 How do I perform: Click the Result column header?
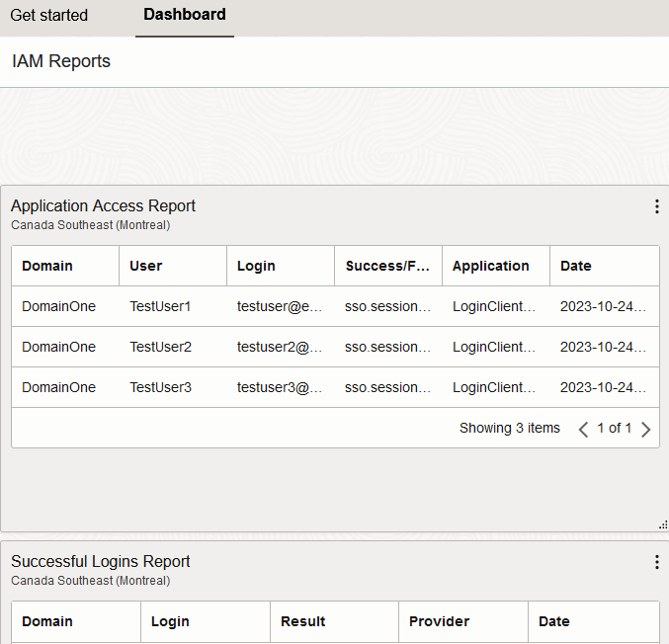pos(334,621)
